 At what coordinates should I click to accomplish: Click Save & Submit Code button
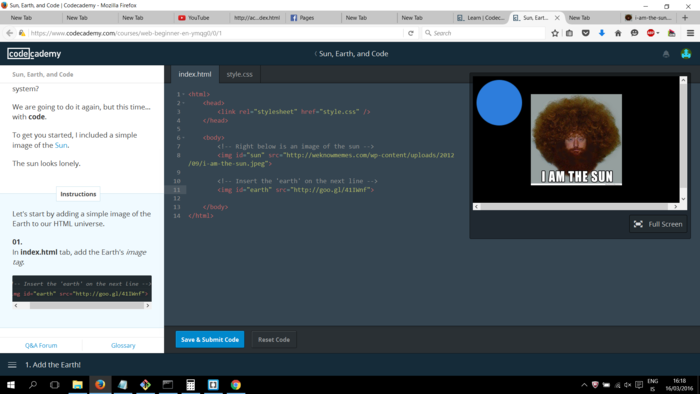click(210, 340)
